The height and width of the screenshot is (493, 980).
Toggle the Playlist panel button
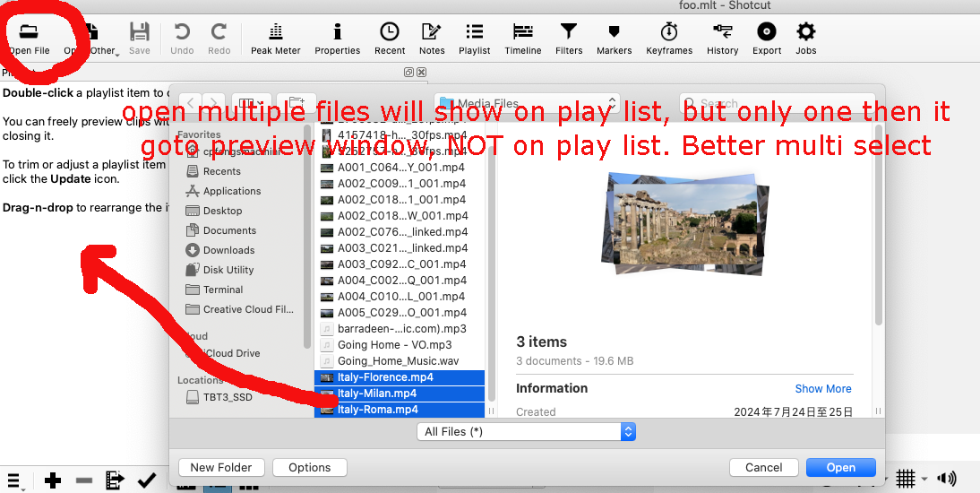tap(474, 39)
